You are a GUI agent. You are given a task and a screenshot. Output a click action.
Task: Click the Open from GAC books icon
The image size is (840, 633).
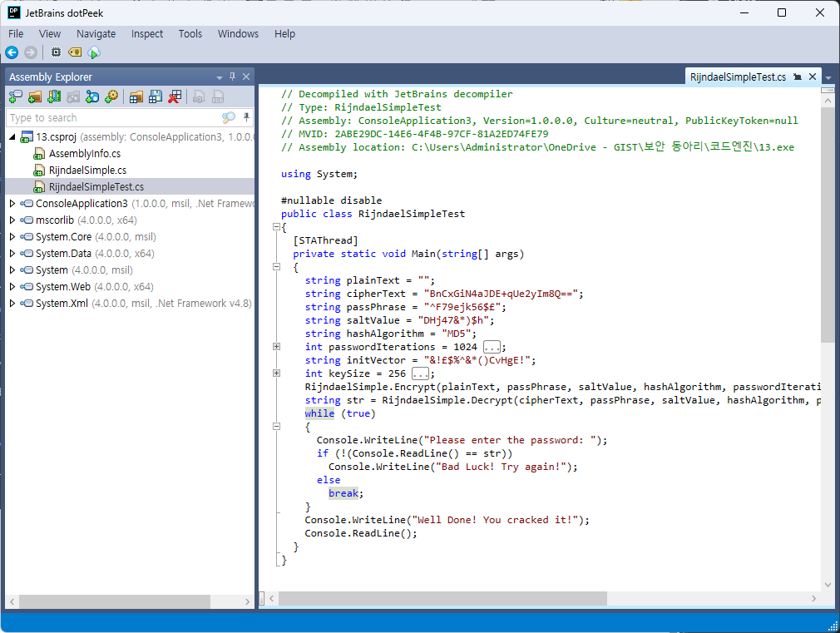[54, 96]
